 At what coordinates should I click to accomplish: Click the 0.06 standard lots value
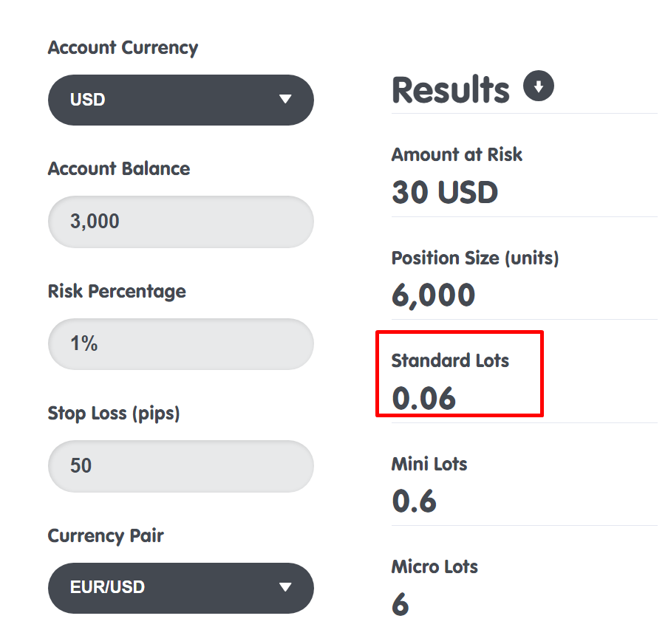423,399
